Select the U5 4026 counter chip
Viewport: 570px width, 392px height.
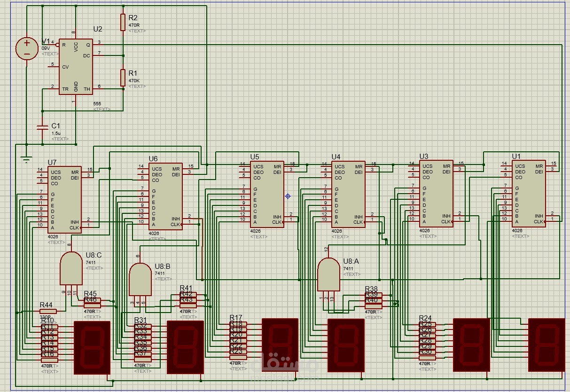267,195
